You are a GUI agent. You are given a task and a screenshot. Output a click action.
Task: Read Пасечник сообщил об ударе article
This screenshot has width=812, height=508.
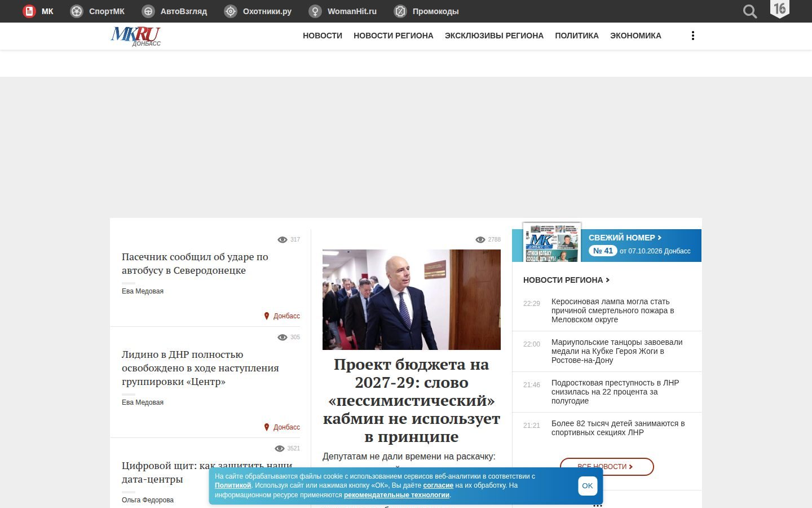tap(195, 264)
